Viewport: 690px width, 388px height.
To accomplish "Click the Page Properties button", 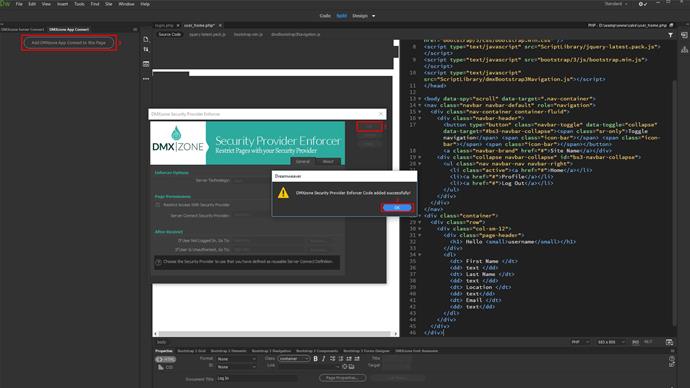I will (342, 378).
